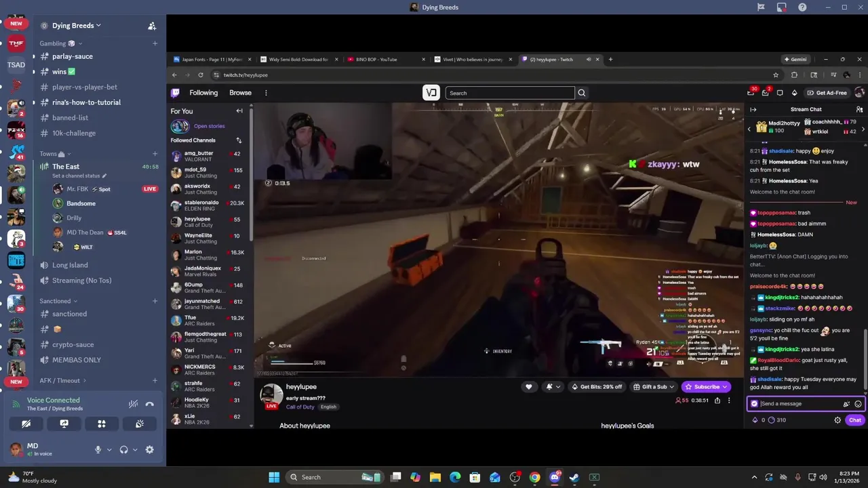Open the Discord soundboard icon
The width and height of the screenshot is (868, 488).
pyautogui.click(x=140, y=424)
